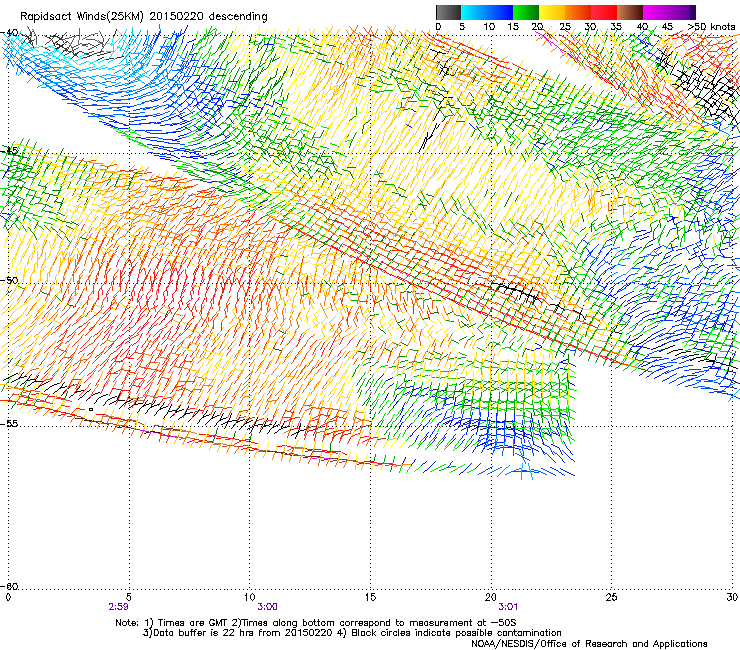740x650 pixels.
Task: Click the longitude label '5'
Action: pyautogui.click(x=129, y=597)
